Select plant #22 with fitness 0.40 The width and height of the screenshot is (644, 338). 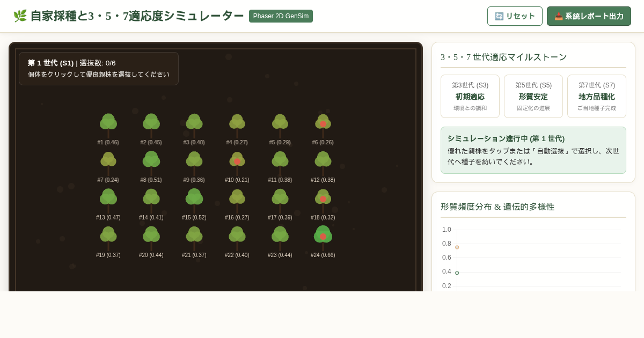pos(237,239)
